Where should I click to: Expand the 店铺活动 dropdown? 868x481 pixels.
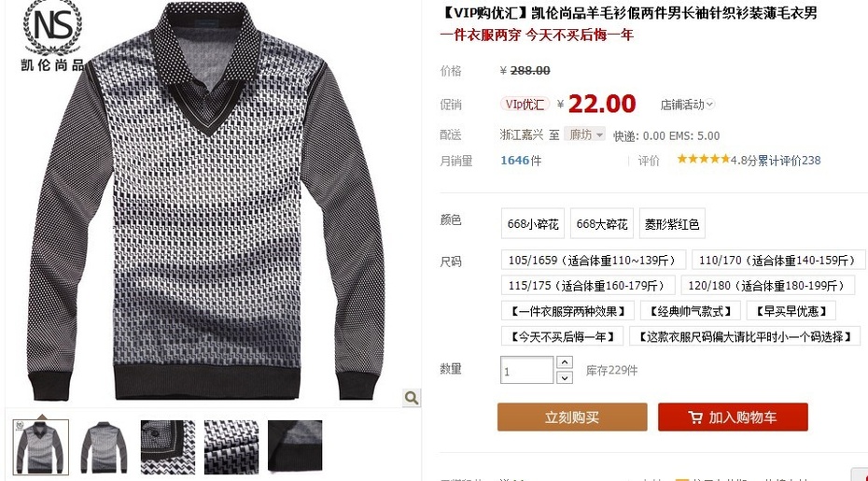[687, 105]
